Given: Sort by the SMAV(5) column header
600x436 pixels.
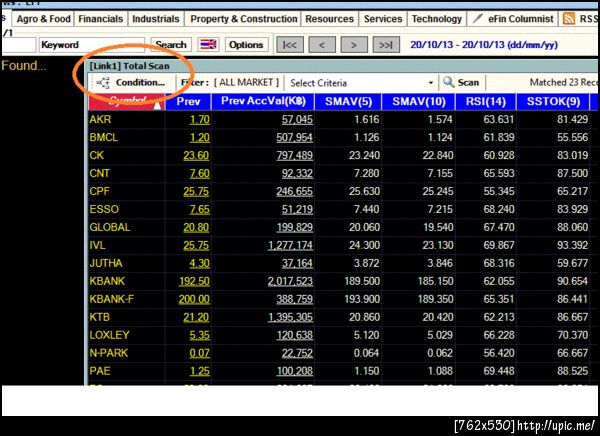Looking at the screenshot, I should click(348, 101).
